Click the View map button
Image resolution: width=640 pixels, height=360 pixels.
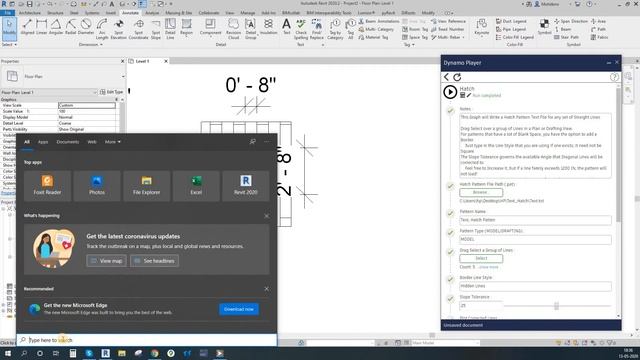(106, 261)
